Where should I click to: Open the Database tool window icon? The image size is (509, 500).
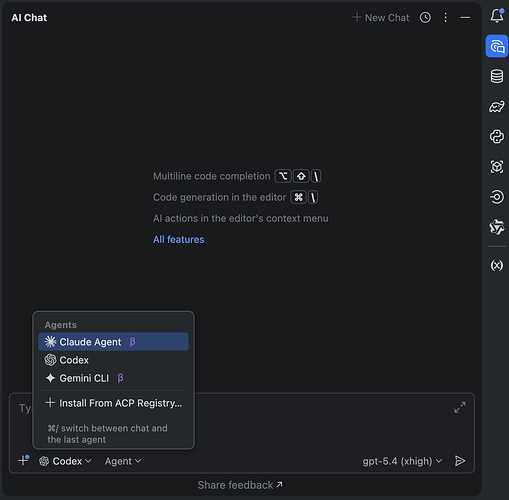[x=497, y=76]
